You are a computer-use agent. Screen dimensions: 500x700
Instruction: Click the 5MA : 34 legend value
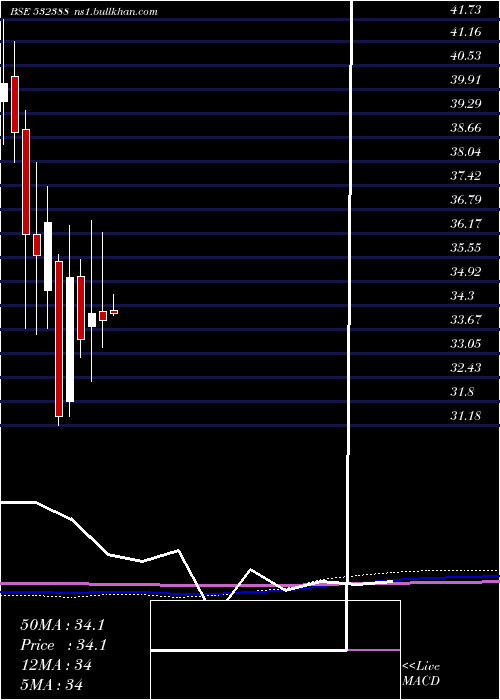[51, 685]
